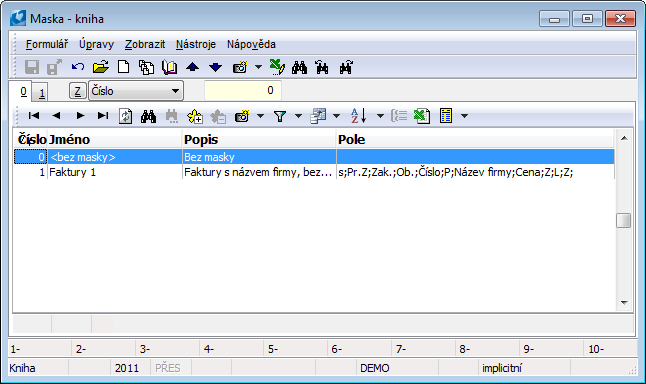Open the Úpravy menu
The height and width of the screenshot is (384, 646).
[x=96, y=44]
